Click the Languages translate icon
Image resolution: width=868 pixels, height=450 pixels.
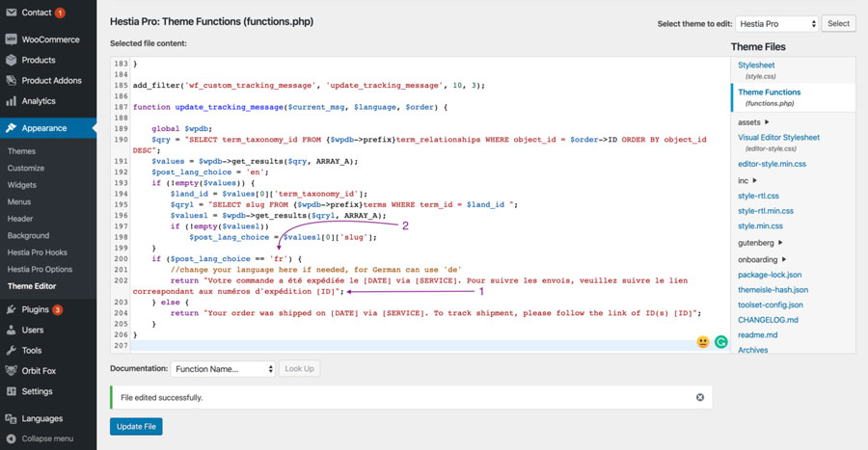coord(11,418)
